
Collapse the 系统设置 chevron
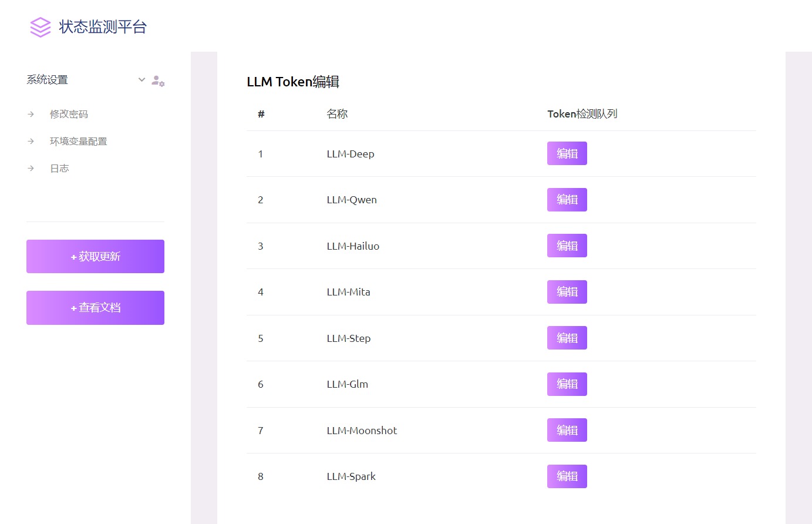141,80
